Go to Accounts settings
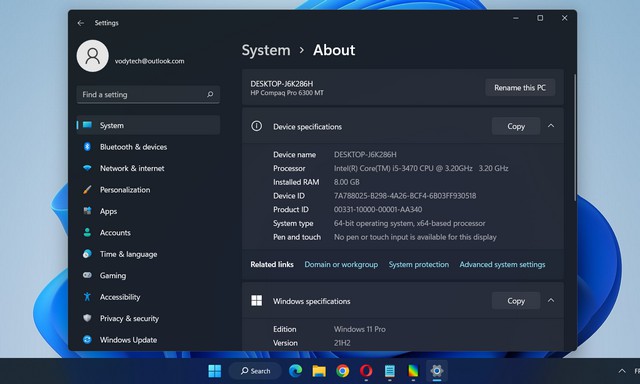This screenshot has width=640, height=384. pyautogui.click(x=148, y=233)
